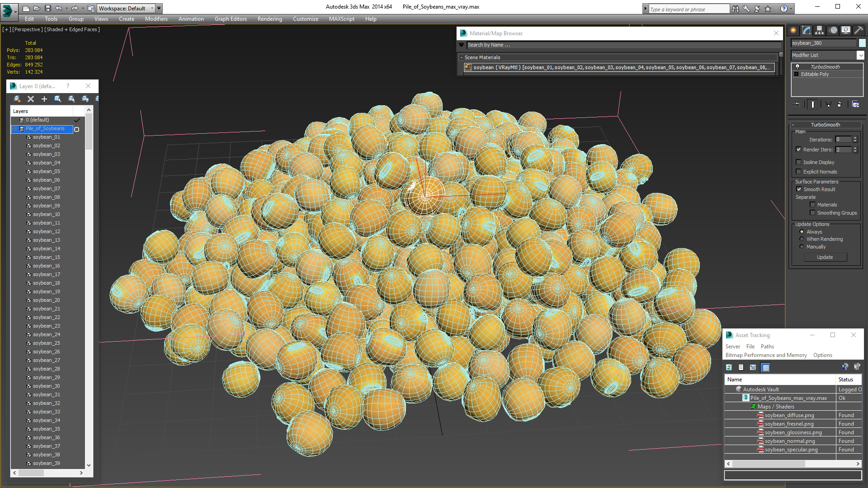Click the Layer panel horizontal scrollbar
The height and width of the screenshot is (488, 868).
(48, 473)
